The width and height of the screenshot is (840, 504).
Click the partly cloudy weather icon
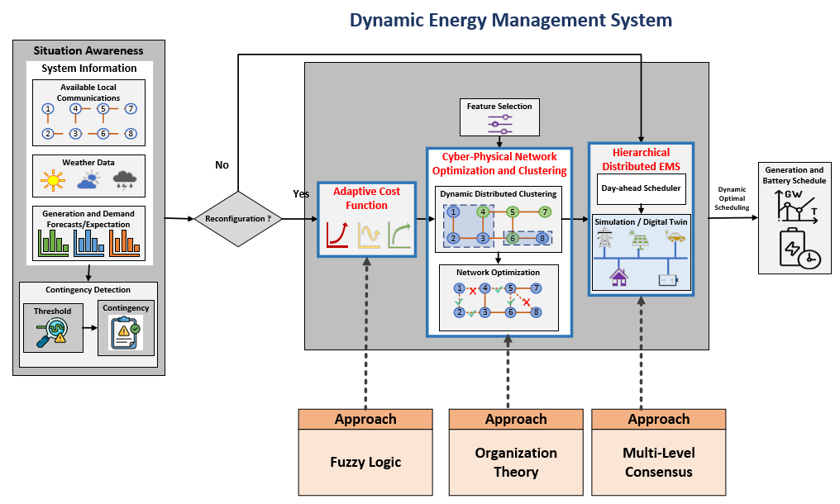click(89, 180)
